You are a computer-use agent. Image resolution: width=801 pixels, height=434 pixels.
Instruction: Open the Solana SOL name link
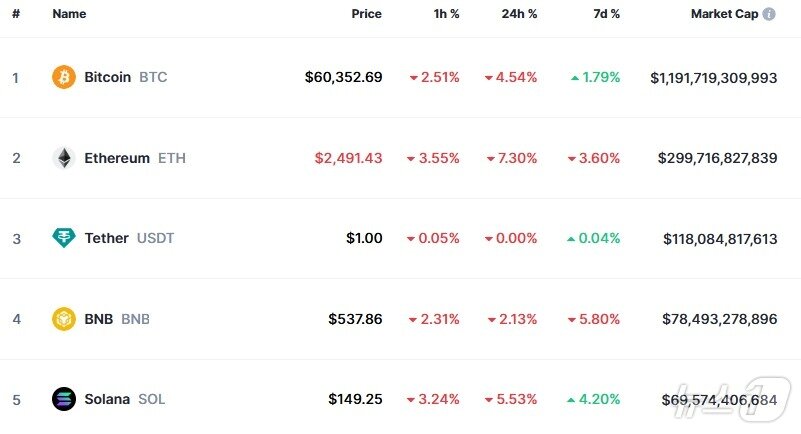click(x=125, y=399)
